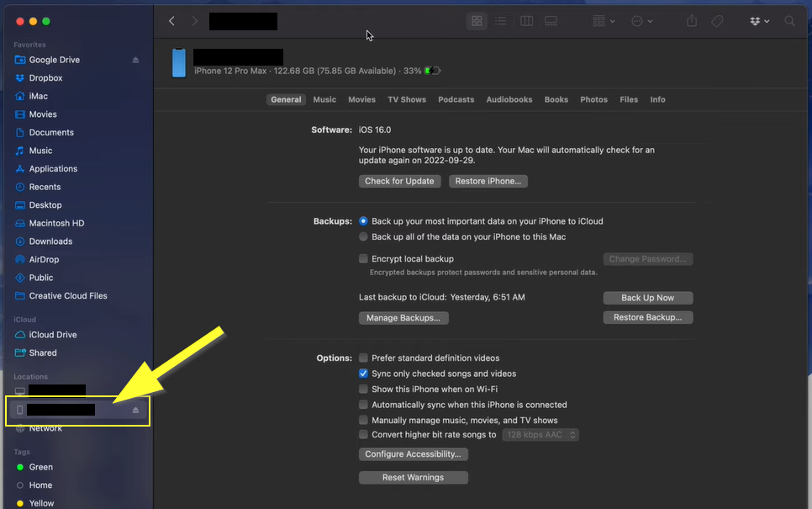Click Manage Backups button

[x=403, y=318]
